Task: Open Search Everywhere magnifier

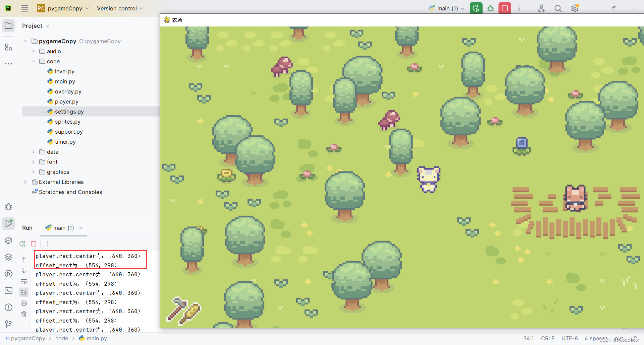Action: [x=558, y=8]
